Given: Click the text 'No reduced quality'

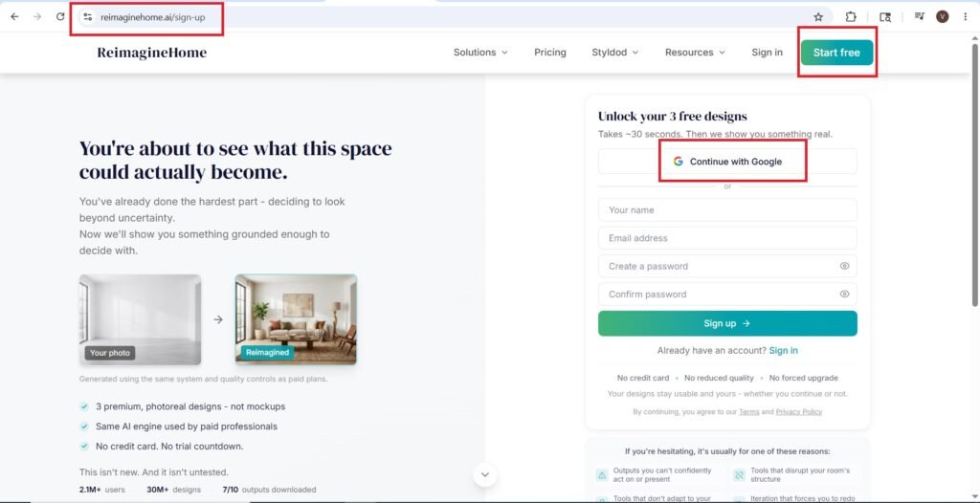Looking at the screenshot, I should click(x=719, y=378).
